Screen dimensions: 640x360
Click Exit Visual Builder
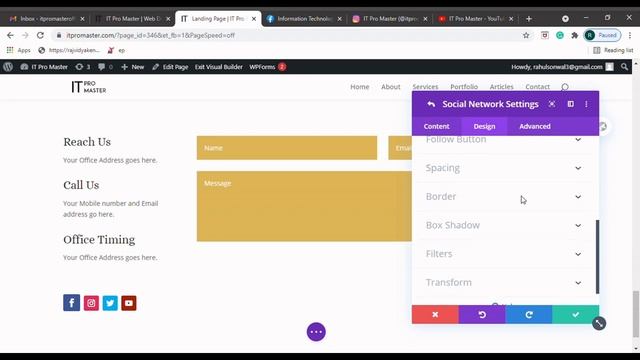218,67
